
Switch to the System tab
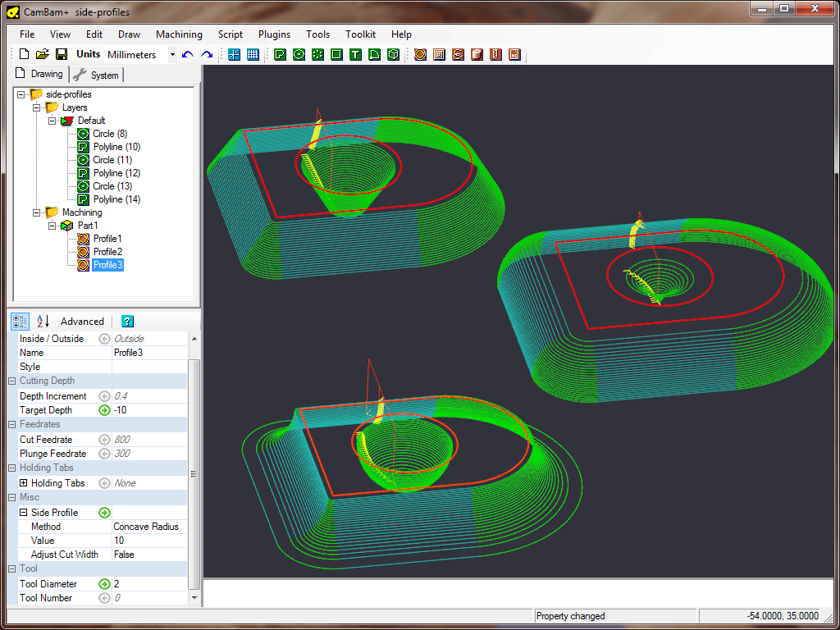97,75
